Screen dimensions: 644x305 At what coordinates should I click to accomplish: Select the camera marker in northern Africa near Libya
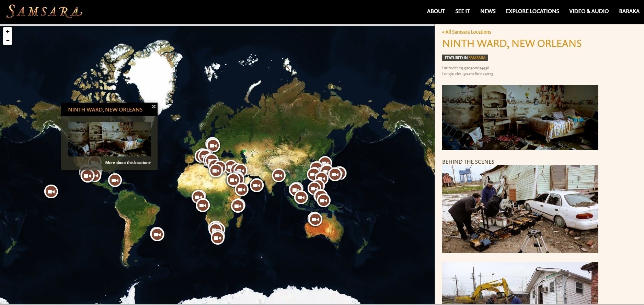tap(216, 171)
